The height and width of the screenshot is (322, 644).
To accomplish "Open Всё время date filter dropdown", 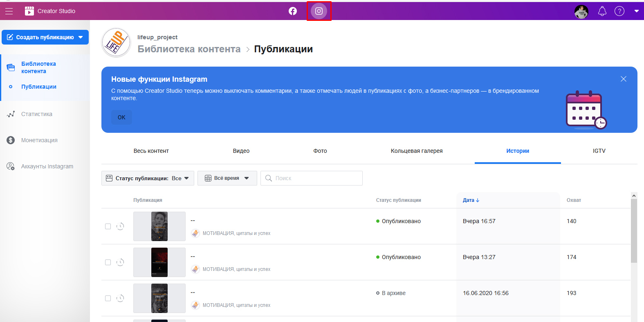I will [x=227, y=178].
